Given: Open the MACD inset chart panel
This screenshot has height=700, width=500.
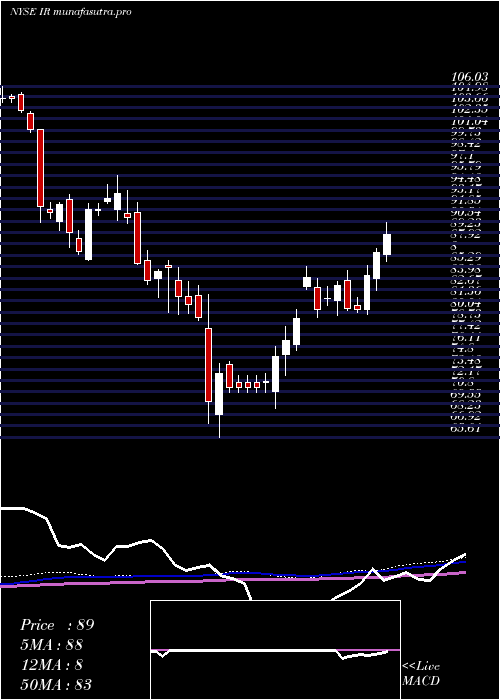Looking at the screenshot, I should click(x=275, y=650).
